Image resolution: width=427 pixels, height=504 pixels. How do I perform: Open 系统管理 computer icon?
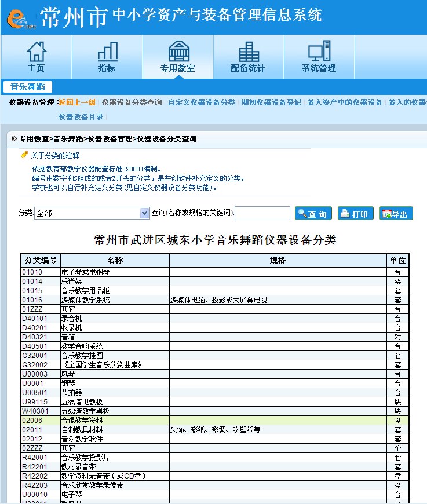(319, 51)
